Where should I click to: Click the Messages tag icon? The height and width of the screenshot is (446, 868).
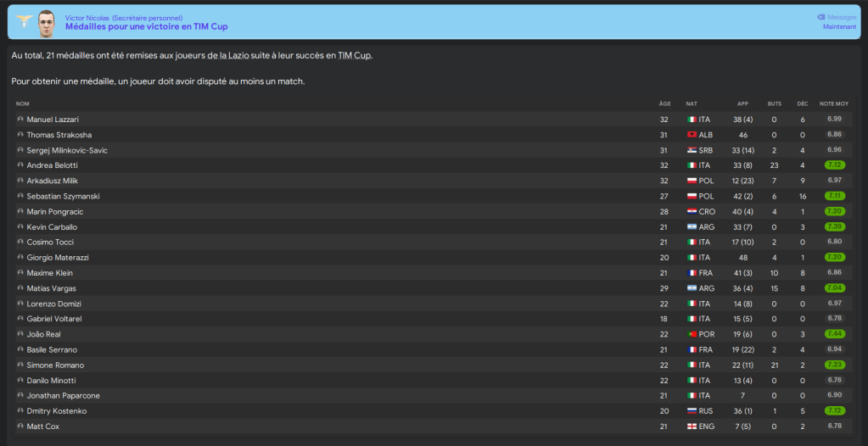click(820, 17)
